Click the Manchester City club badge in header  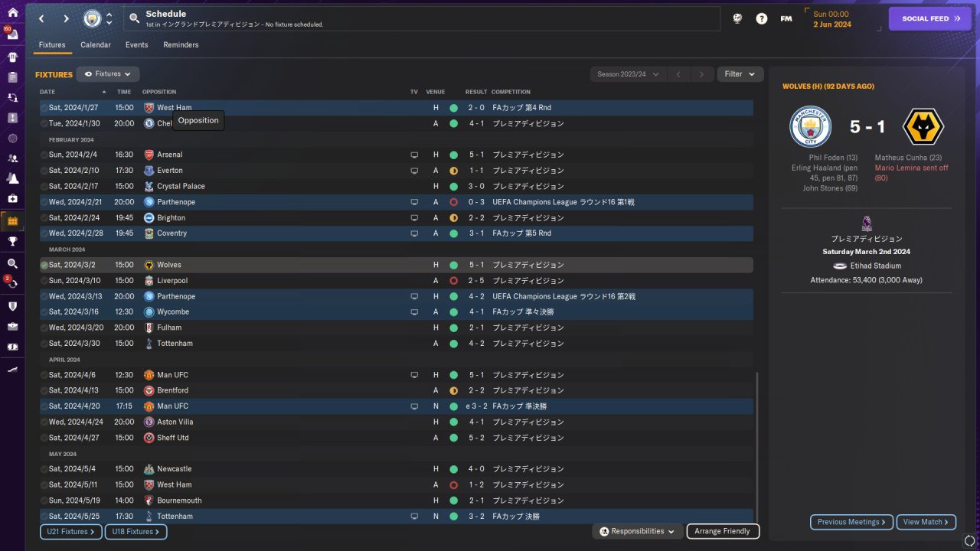coord(92,18)
